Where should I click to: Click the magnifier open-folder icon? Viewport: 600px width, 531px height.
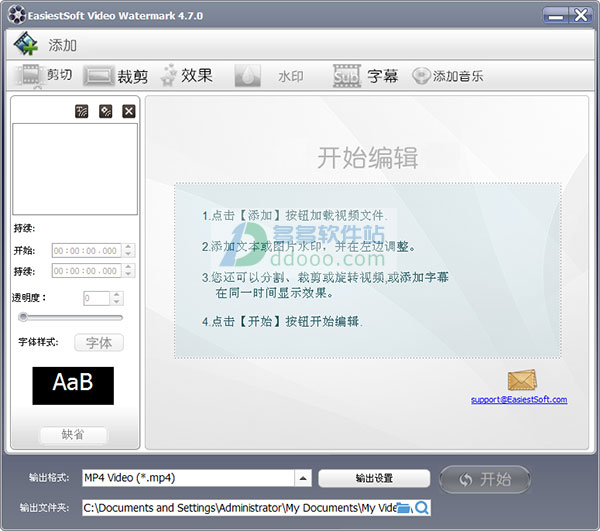coord(422,508)
